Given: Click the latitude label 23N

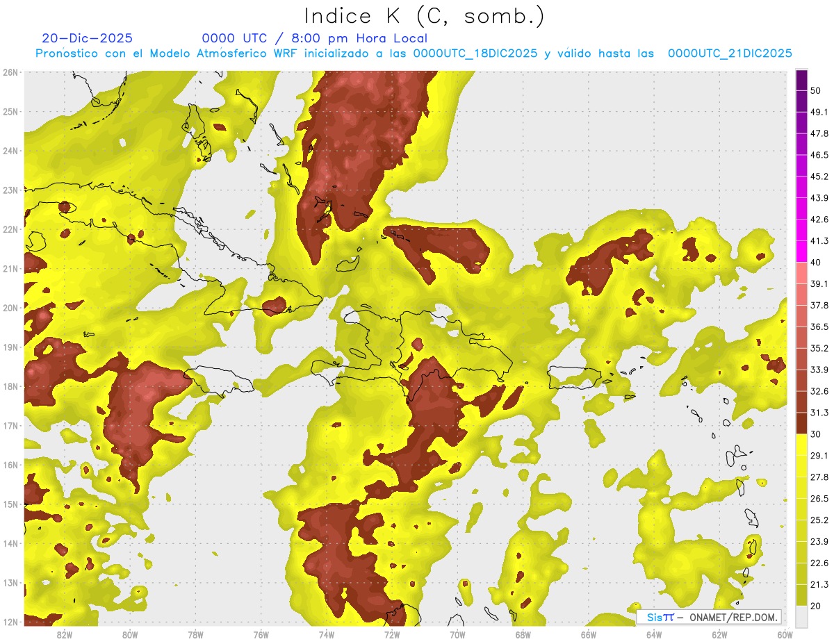Looking at the screenshot, I should tap(11, 190).
